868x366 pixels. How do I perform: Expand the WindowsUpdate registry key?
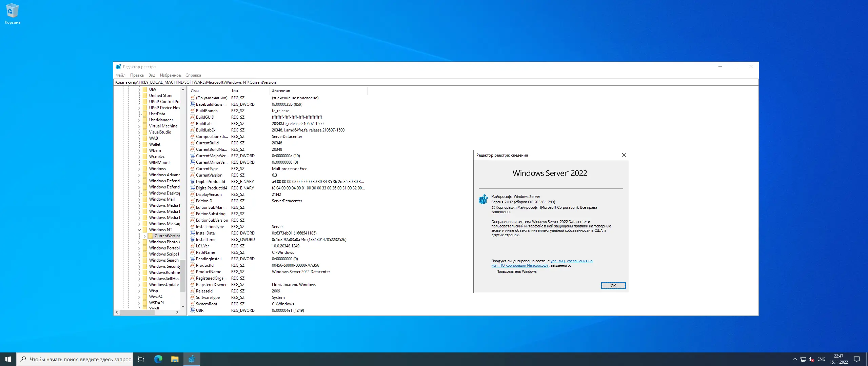(x=139, y=285)
